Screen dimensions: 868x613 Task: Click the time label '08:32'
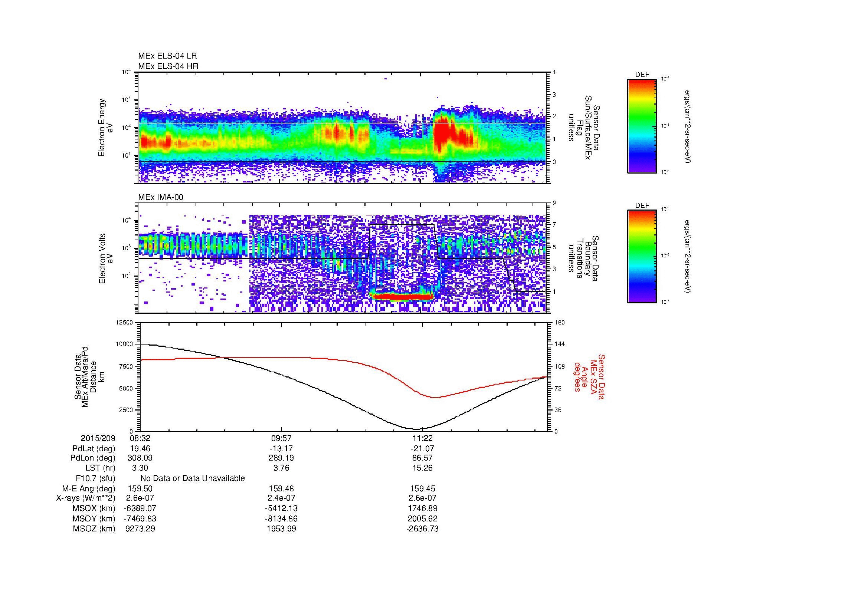pyautogui.click(x=140, y=438)
